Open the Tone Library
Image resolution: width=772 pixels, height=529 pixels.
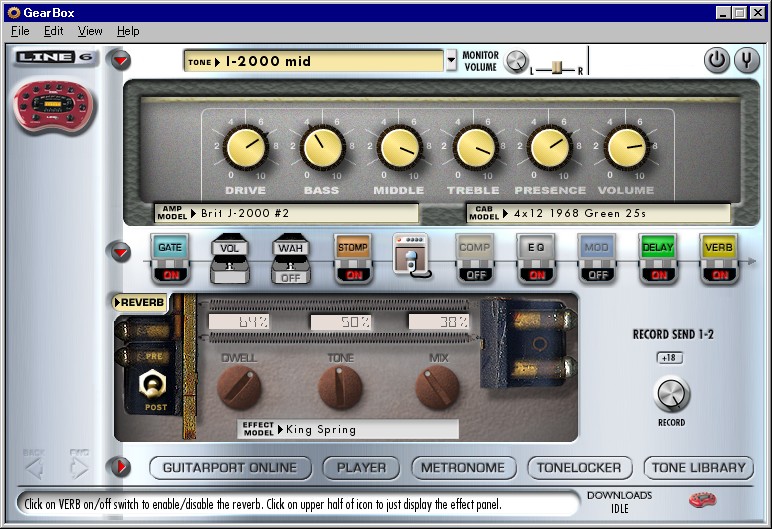(x=699, y=467)
